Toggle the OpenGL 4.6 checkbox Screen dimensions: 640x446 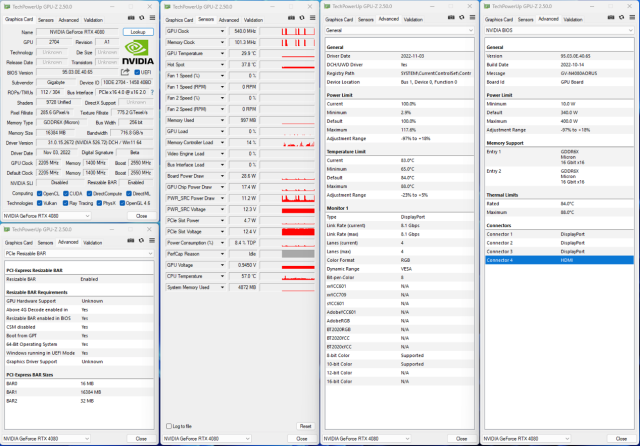(122, 203)
